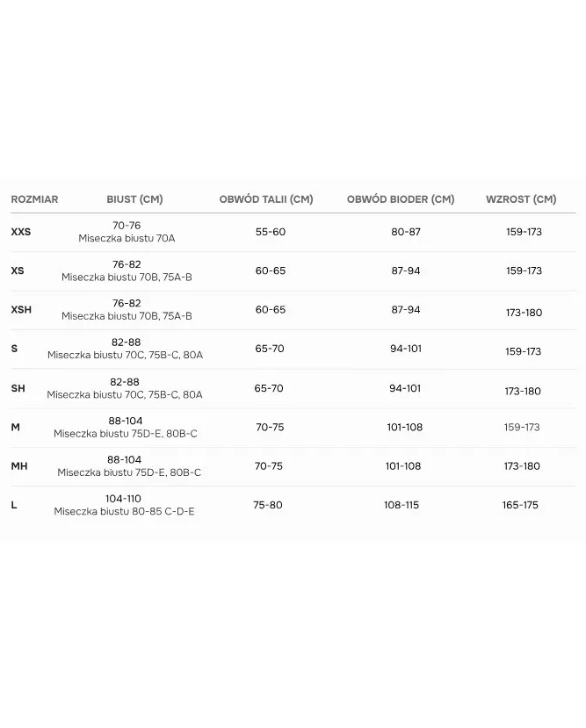Click the 80-87 hip value
Viewport: 586px width, 728px height.
coord(406,232)
